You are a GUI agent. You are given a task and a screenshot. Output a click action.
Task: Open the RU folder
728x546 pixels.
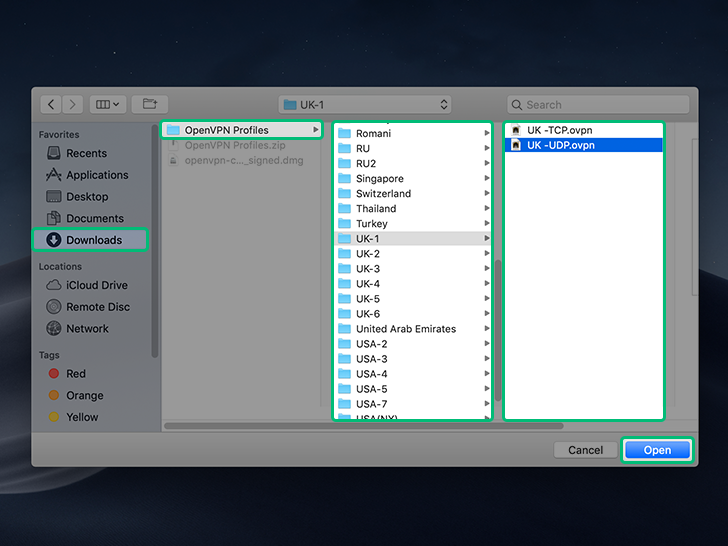pos(412,149)
